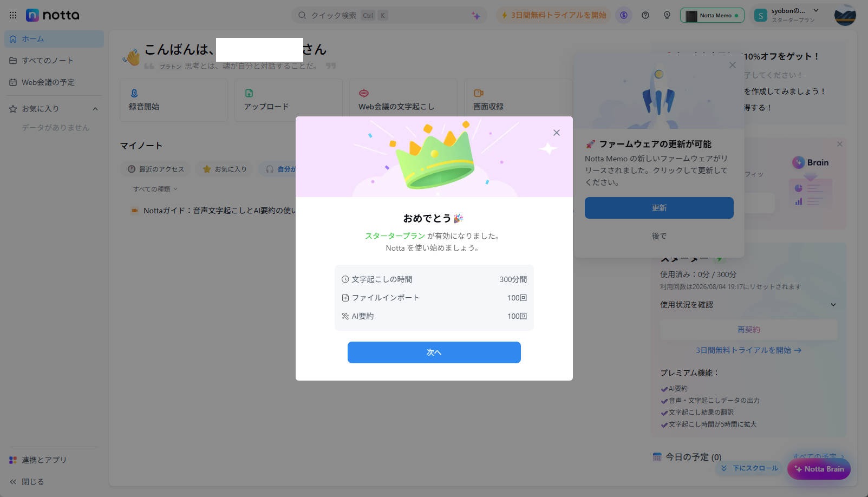Select the お気に入り filter tab
This screenshot has width=868, height=497.
pos(224,169)
